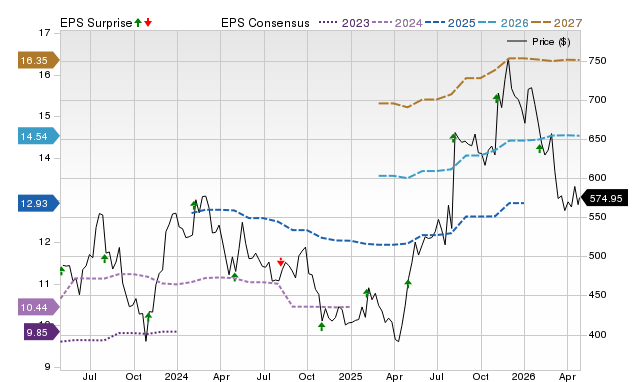The height and width of the screenshot is (382, 640).
Task: Click the 2026 label on the time axis
Action: coord(524,376)
